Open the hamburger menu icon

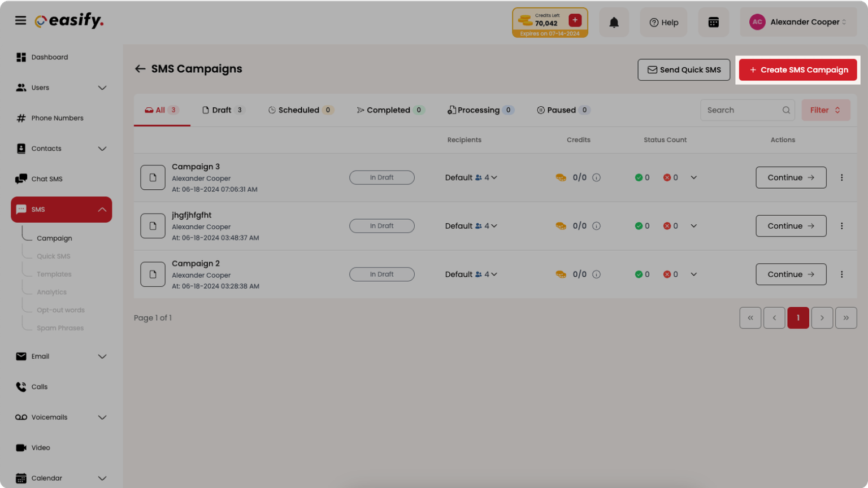click(x=20, y=21)
